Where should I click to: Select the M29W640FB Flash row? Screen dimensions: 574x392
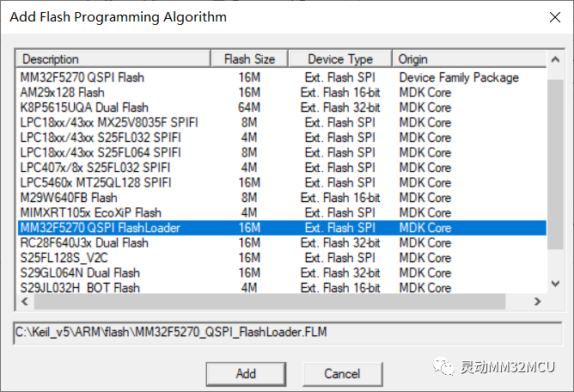click(282, 198)
